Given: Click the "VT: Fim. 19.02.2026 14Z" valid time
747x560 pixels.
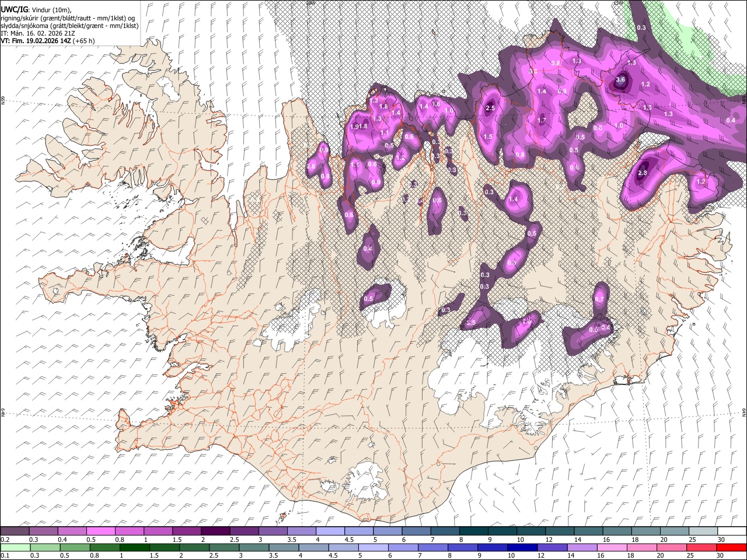Looking at the screenshot, I should pyautogui.click(x=36, y=41).
